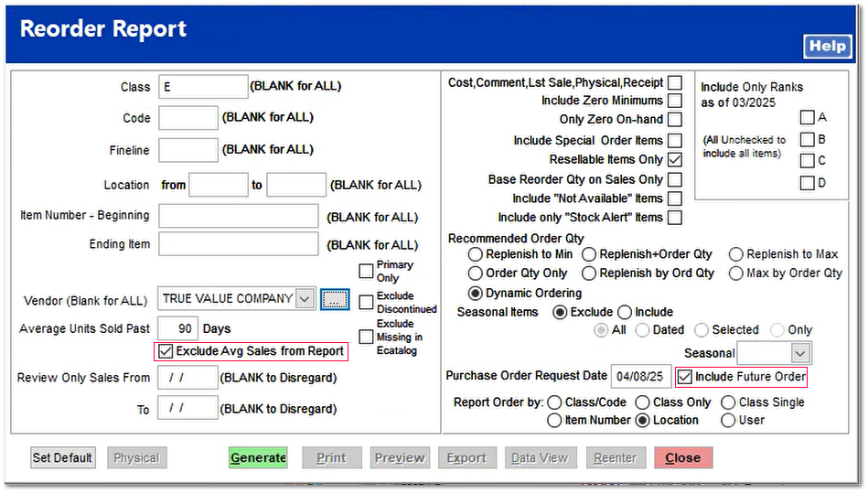Click the Average Units Sold days field
Viewport: 868px width, 493px height.
[178, 328]
